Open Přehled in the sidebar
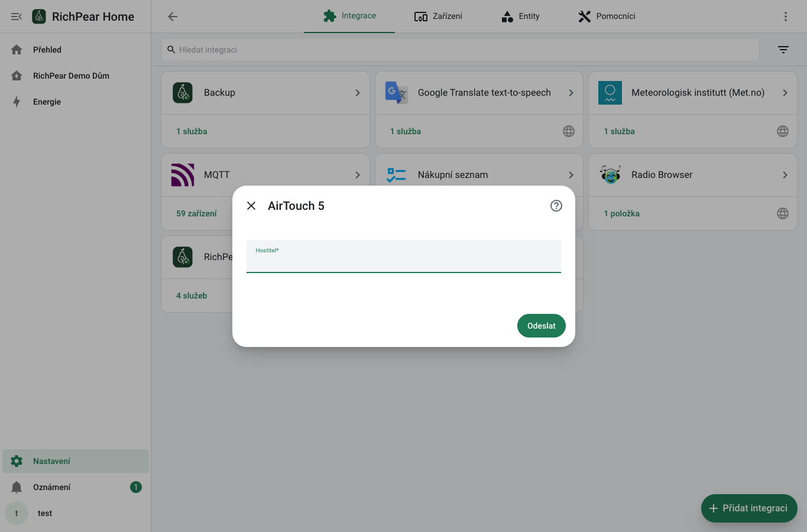The image size is (807, 532). [x=76, y=50]
